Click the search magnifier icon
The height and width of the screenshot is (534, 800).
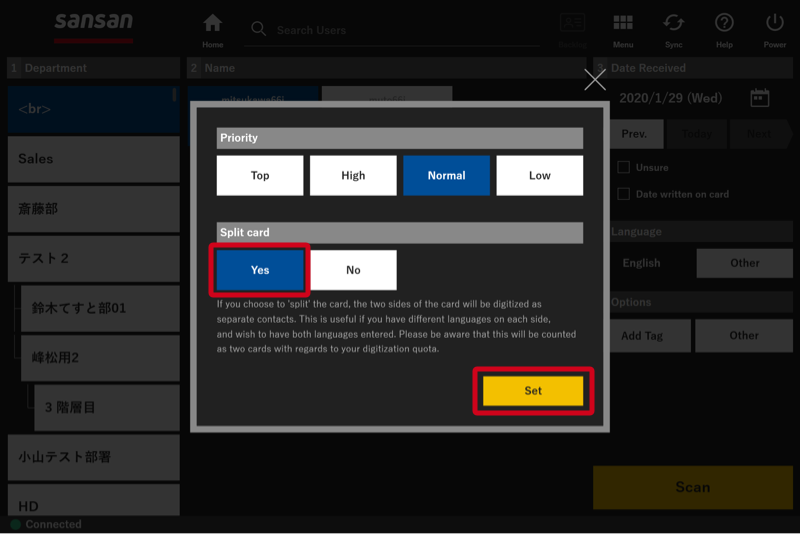(258, 30)
